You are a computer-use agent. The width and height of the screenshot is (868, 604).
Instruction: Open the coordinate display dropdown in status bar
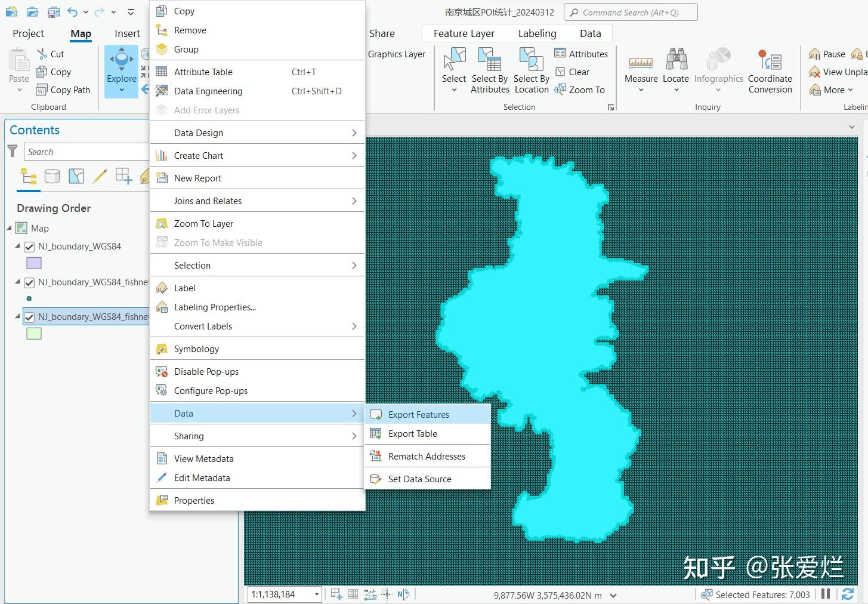pos(612,594)
